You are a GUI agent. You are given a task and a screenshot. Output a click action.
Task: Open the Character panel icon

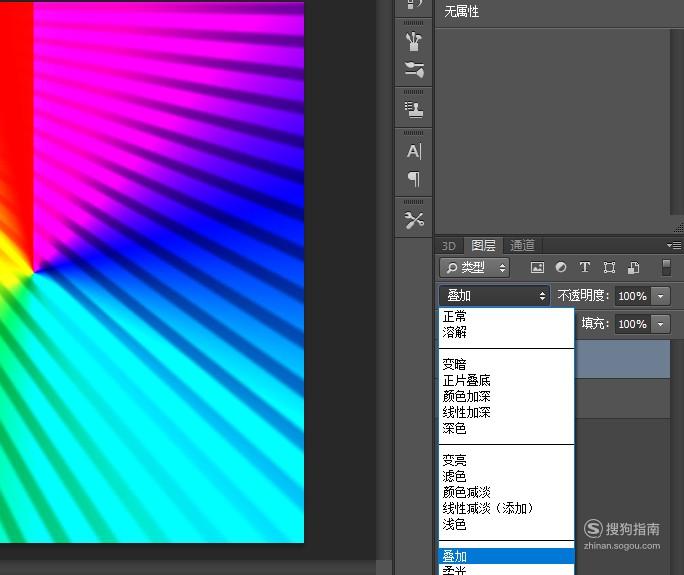tap(414, 151)
